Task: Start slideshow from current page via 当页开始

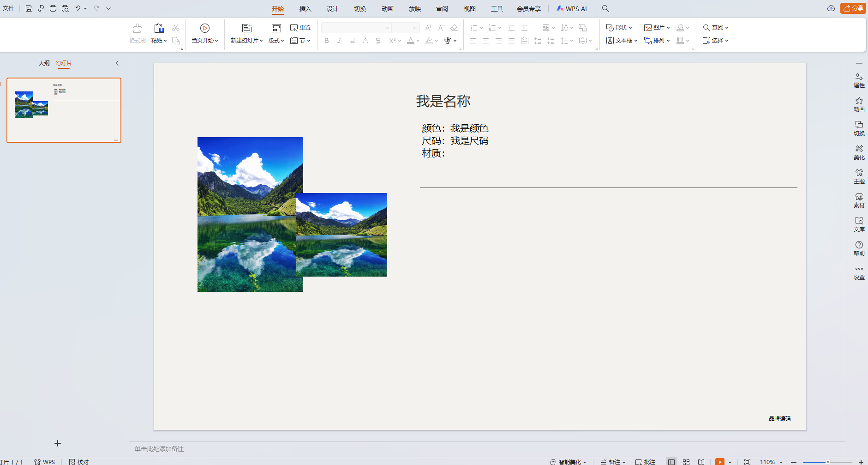Action: point(204,33)
